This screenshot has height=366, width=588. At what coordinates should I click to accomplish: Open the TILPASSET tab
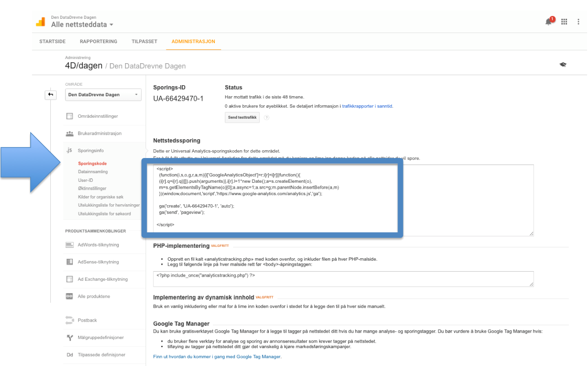[144, 41]
